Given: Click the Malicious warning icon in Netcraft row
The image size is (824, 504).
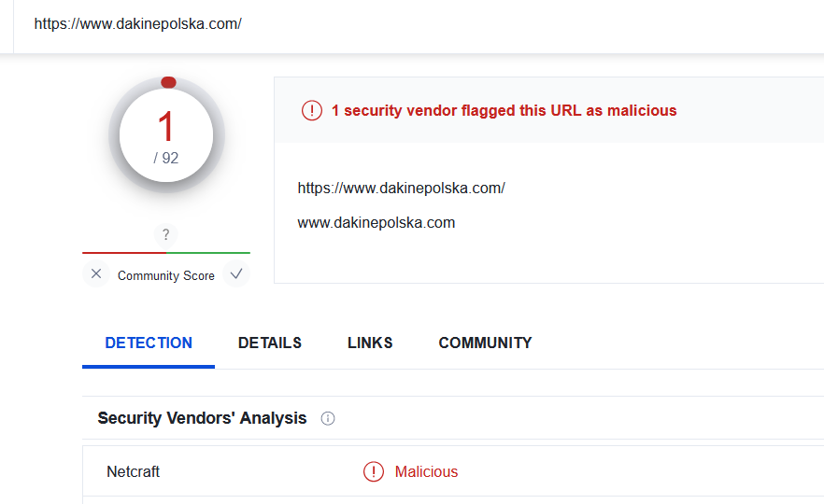Looking at the screenshot, I should coord(374,471).
